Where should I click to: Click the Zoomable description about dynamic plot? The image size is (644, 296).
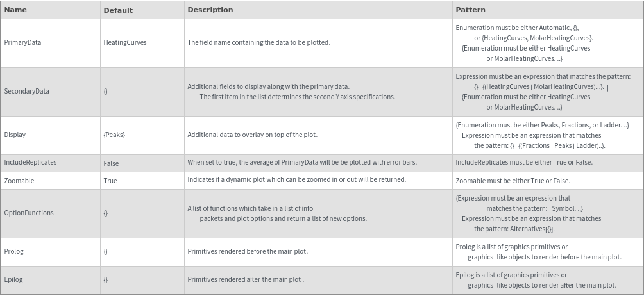296,179
